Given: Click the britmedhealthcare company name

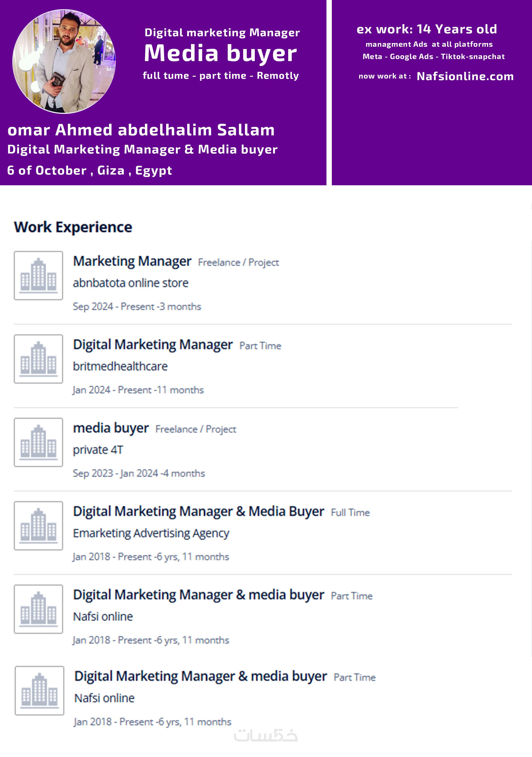Looking at the screenshot, I should tap(120, 366).
